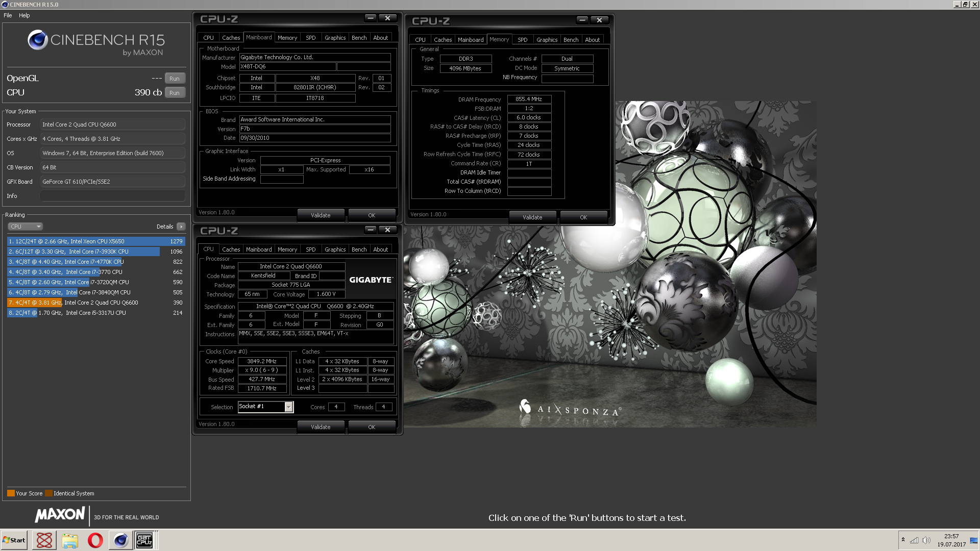980x551 pixels.
Task: Close the processor CPU-Z window
Action: point(388,230)
